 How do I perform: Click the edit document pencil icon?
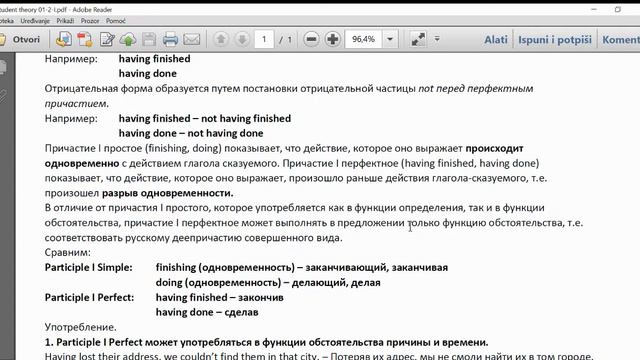coord(107,40)
